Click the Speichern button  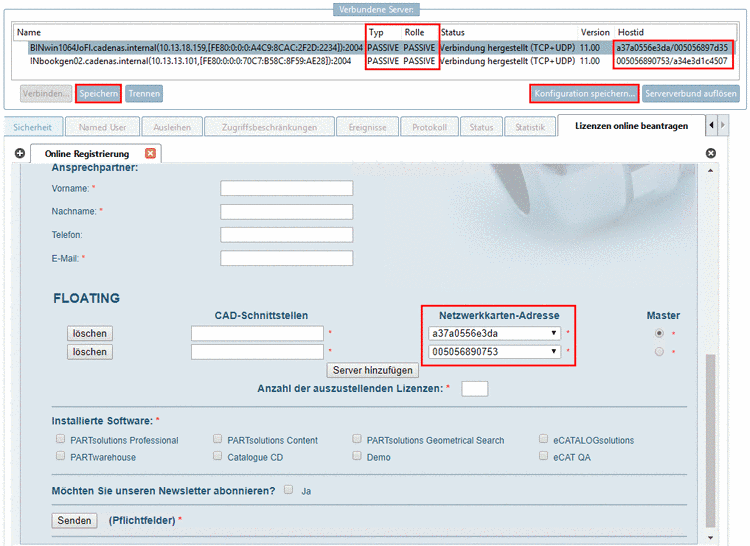coord(98,94)
